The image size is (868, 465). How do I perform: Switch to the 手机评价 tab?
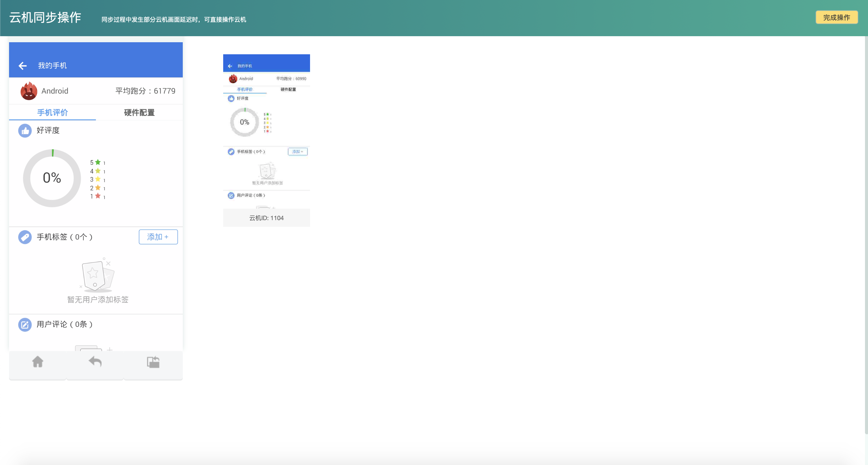tap(52, 112)
